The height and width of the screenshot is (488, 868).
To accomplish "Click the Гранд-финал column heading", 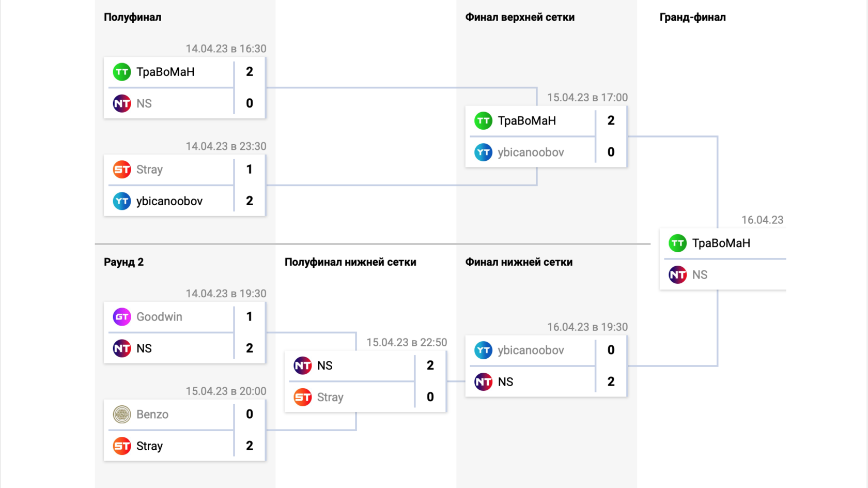I will point(692,17).
